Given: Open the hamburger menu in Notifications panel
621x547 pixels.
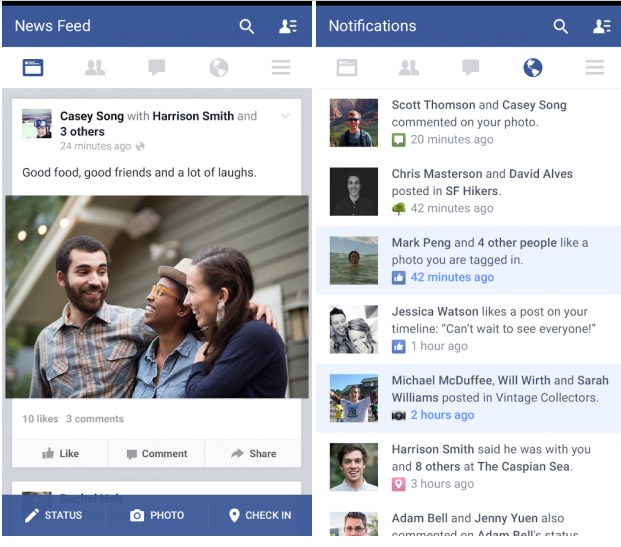Looking at the screenshot, I should (595, 68).
